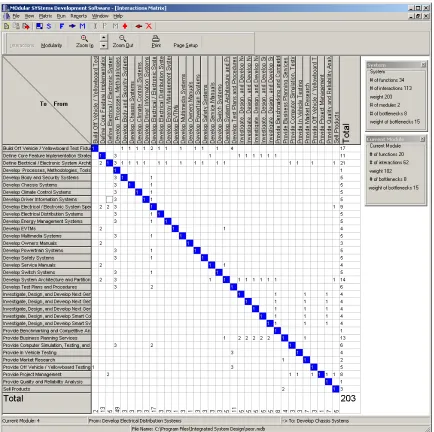Select row header 'Develop Climate Control Systems'
The height and width of the screenshot is (432, 434).
click(x=47, y=192)
